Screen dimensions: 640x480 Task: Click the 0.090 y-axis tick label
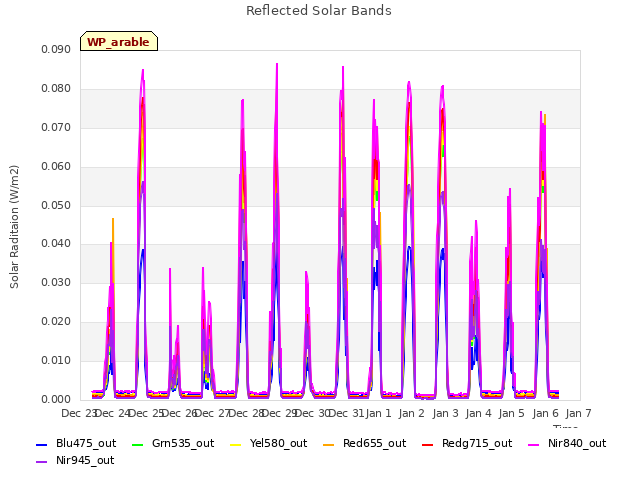[x=56, y=49]
